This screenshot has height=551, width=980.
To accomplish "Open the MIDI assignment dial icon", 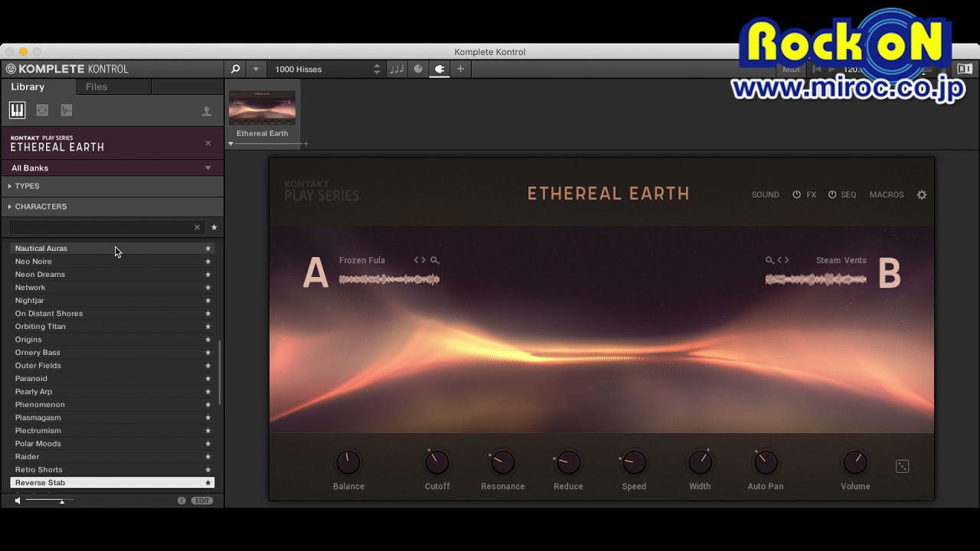I will tap(418, 69).
